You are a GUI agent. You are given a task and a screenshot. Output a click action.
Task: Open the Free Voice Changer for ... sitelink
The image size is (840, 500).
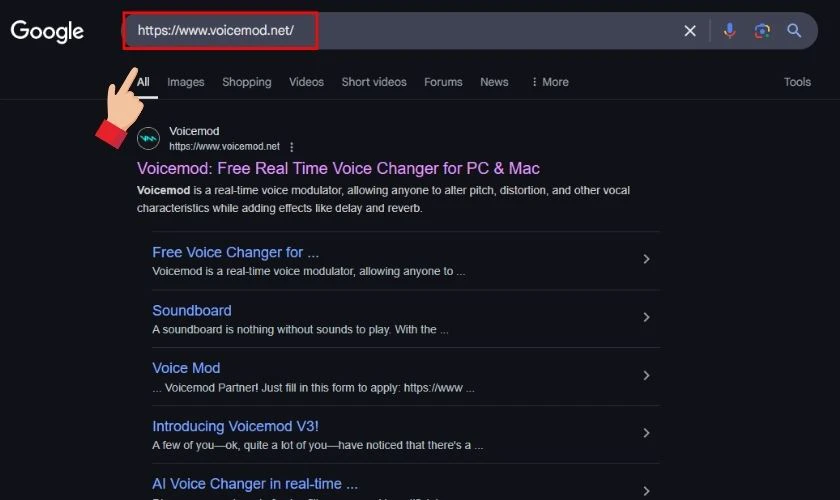235,252
